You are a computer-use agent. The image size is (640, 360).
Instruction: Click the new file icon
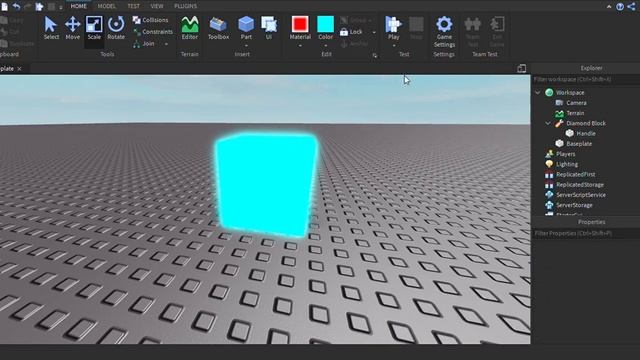(x=4, y=6)
